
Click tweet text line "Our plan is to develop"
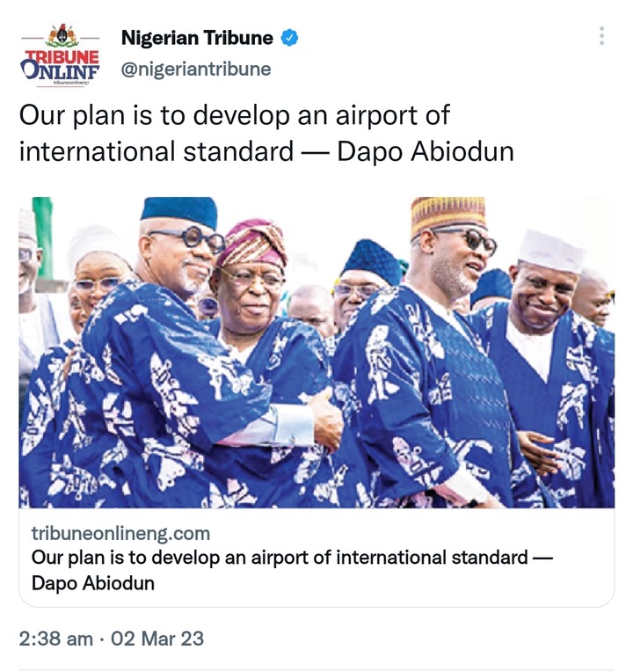pos(152,115)
